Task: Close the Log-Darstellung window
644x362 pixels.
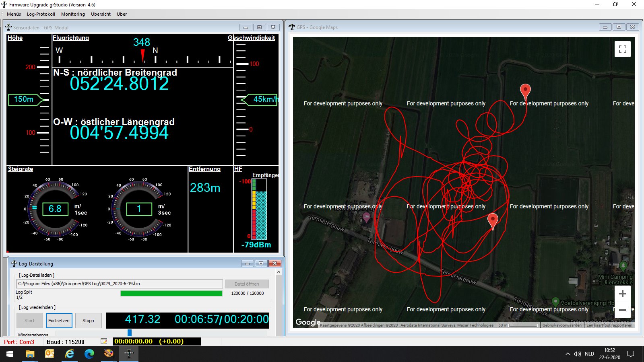Action: tap(275, 263)
